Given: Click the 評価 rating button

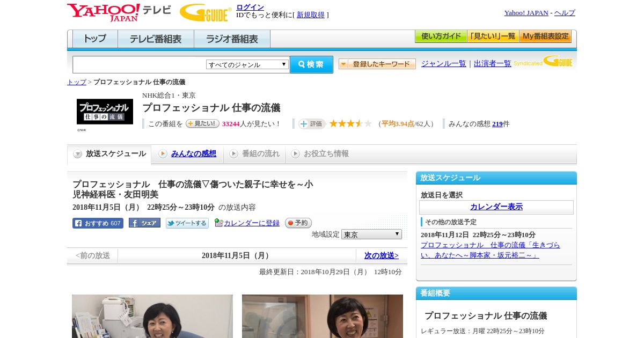Looking at the screenshot, I should coord(312,124).
